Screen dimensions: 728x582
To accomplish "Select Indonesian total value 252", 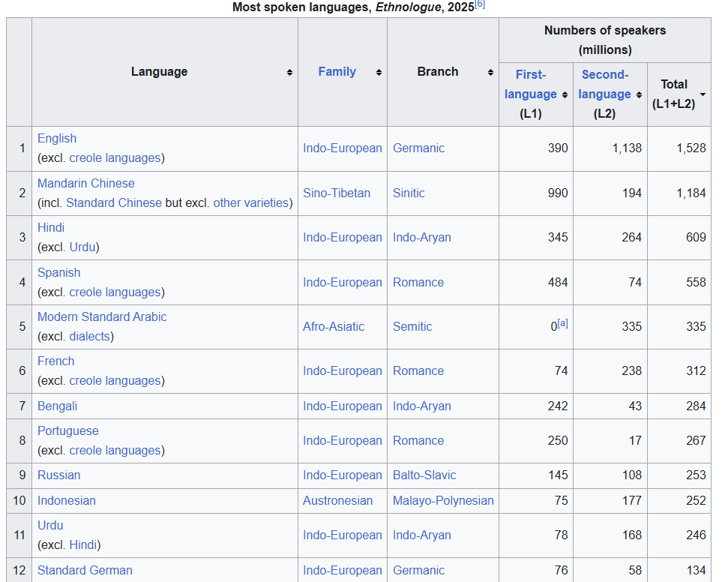I will 696,500.
